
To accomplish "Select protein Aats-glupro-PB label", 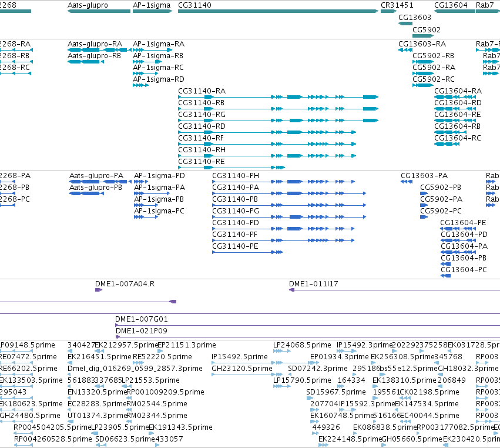I will (96, 188).
